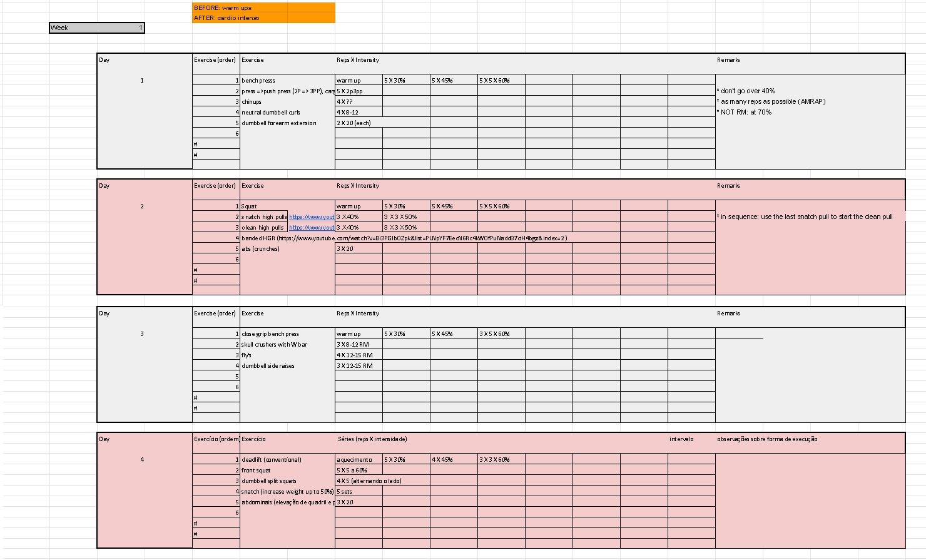Screen dimensions: 926x560
Task: Select the 'deadlift (conventional)' cell
Action: coord(287,459)
